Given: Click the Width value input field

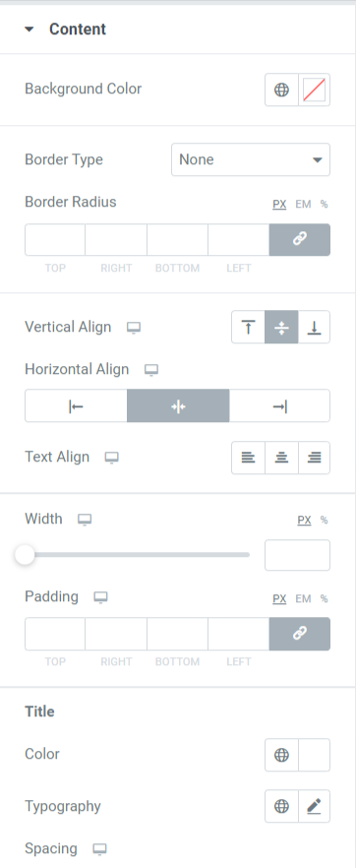Looking at the screenshot, I should 297,555.
